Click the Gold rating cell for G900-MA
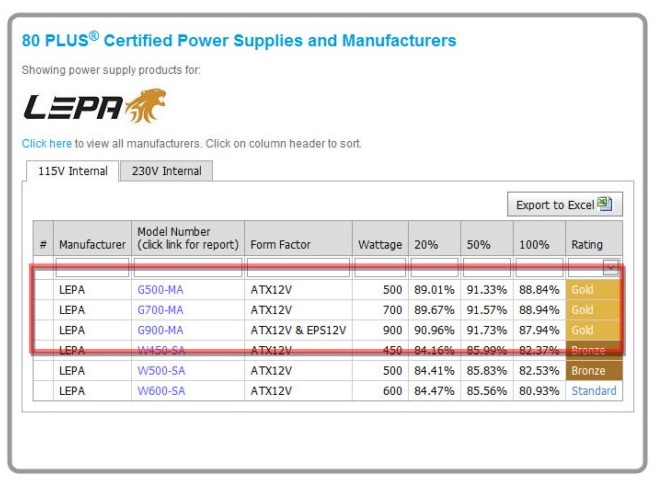The height and width of the screenshot is (483, 657). pyautogui.click(x=594, y=330)
